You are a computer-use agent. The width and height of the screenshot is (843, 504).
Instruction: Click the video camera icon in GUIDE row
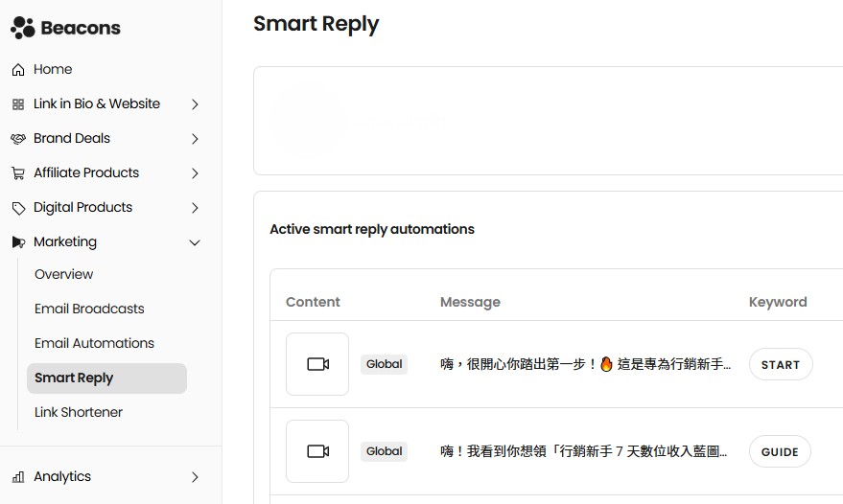coord(317,451)
